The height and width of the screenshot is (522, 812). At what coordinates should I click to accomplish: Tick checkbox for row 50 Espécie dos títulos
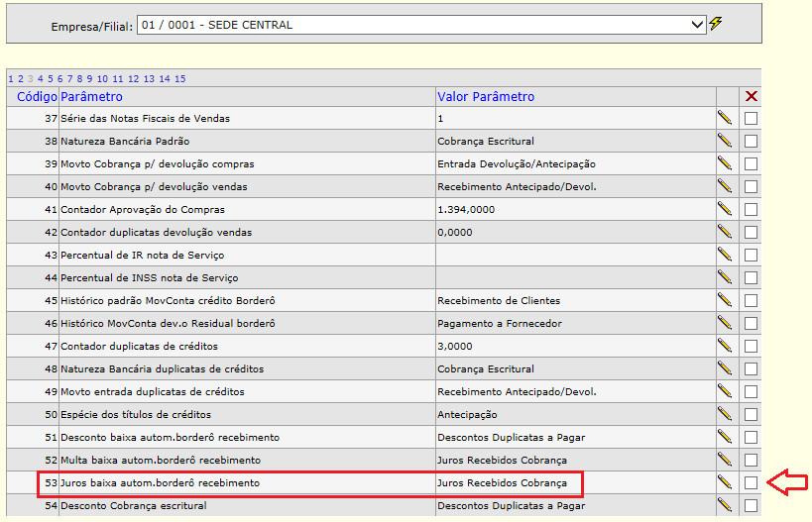tap(751, 414)
